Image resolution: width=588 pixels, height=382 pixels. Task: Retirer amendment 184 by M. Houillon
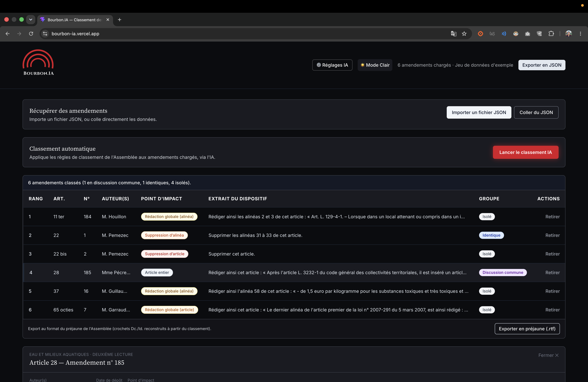[552, 217]
